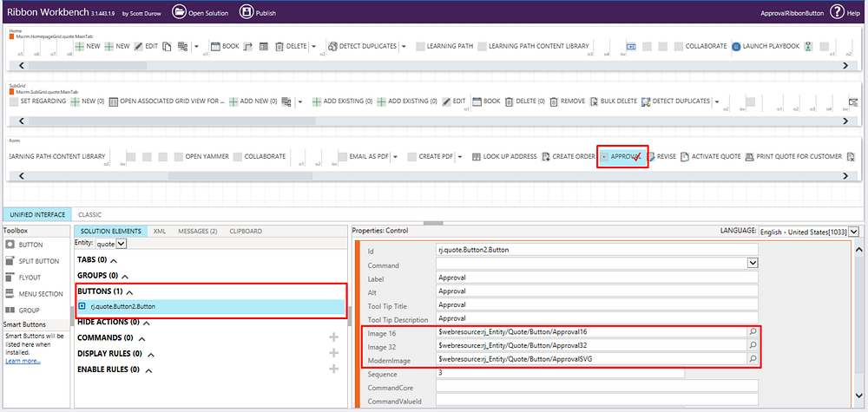Screen dimensions: 868x412
Task: Open the XML tab
Action: [x=159, y=232]
